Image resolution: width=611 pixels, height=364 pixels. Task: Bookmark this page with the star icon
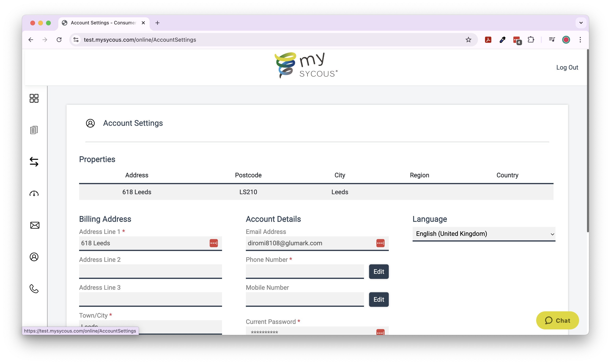pyautogui.click(x=468, y=40)
